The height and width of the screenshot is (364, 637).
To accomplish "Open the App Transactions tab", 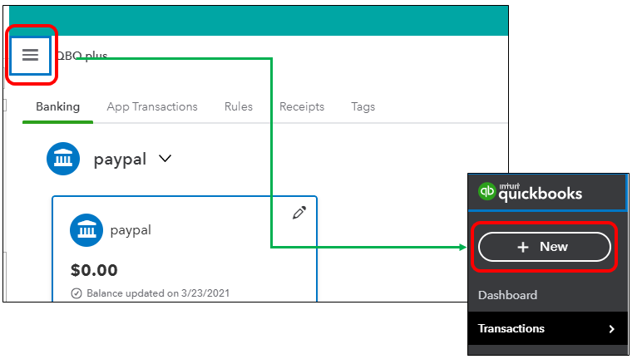I will point(152,106).
